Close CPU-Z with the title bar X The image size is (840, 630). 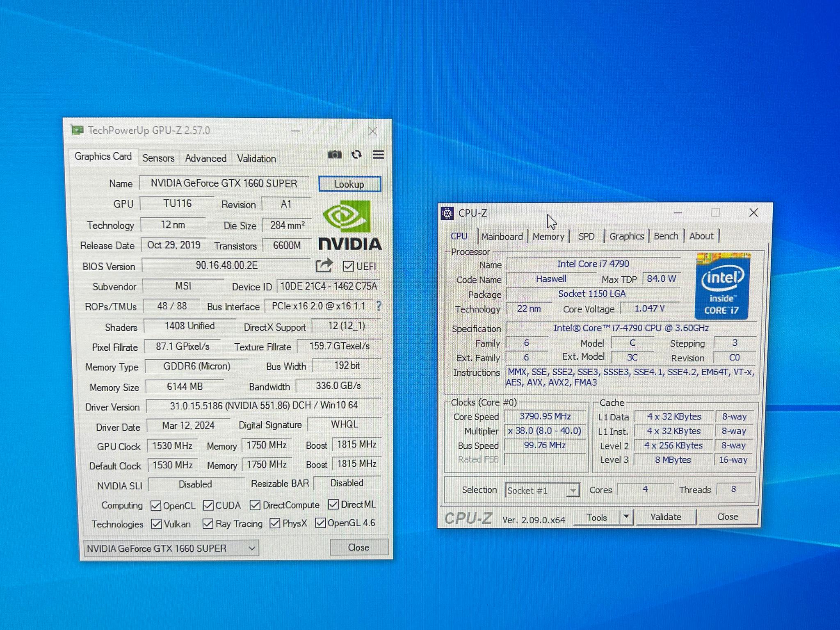[x=753, y=212]
